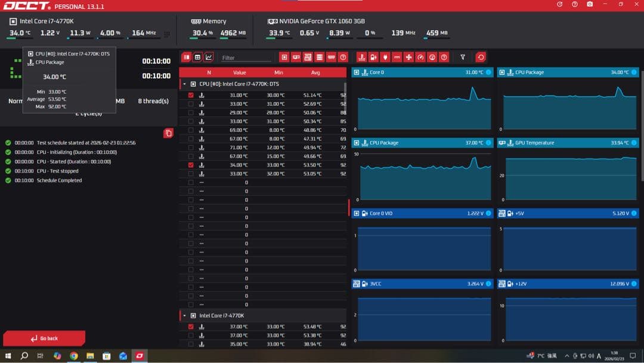The height and width of the screenshot is (363, 644).
Task: Click the Core 0 VID graph blue circle
Action: coord(488,213)
